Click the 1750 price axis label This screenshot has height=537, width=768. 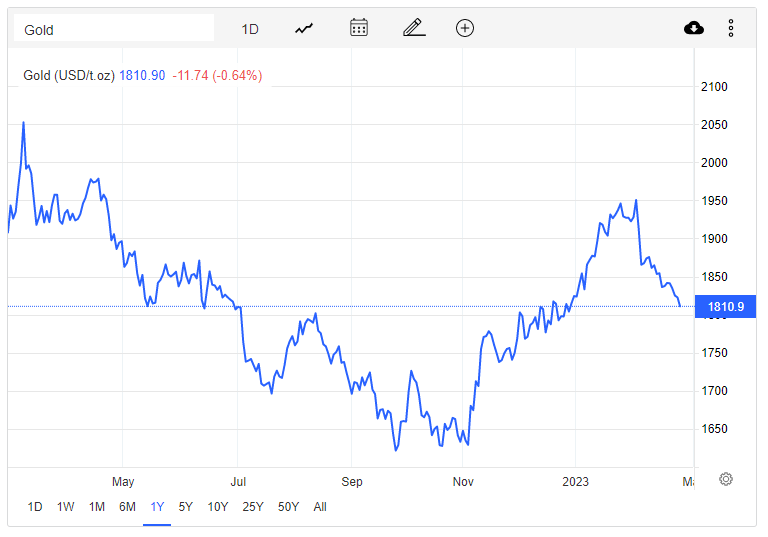714,353
